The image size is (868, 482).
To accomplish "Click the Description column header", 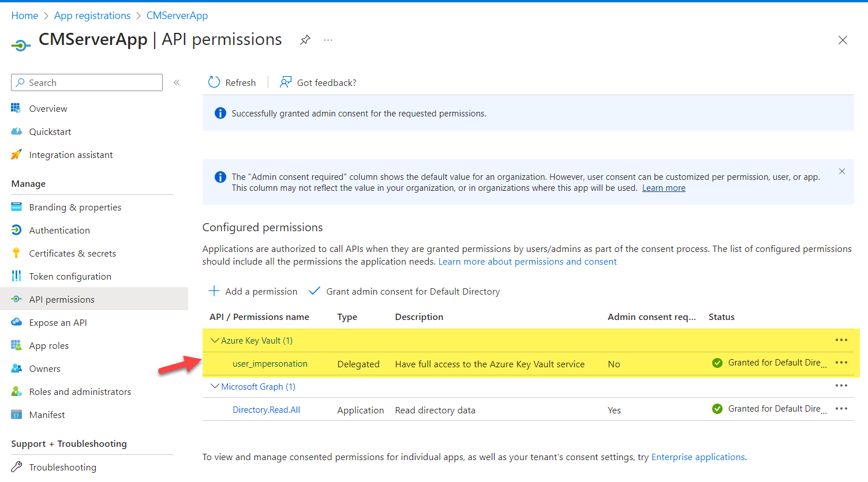I will click(x=419, y=317).
